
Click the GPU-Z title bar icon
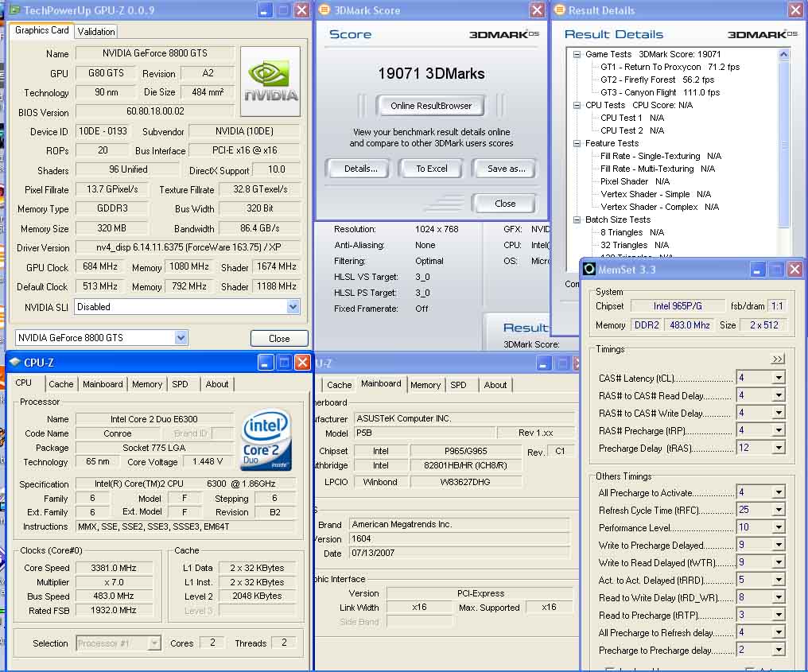[15, 10]
